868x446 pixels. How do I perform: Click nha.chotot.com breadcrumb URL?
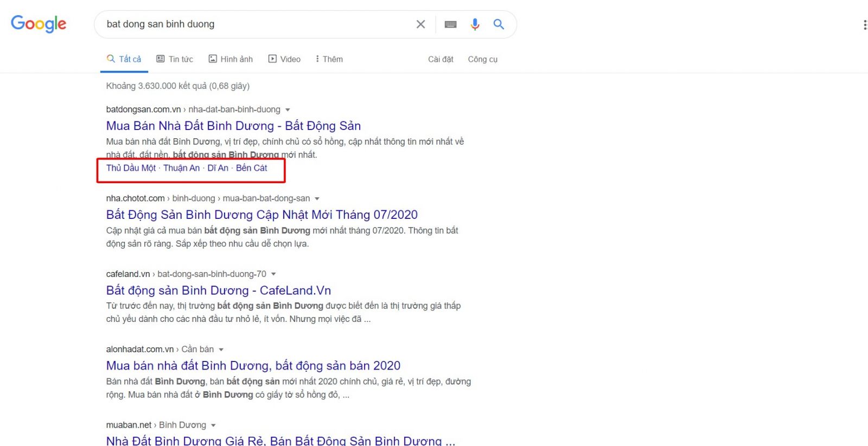[208, 198]
